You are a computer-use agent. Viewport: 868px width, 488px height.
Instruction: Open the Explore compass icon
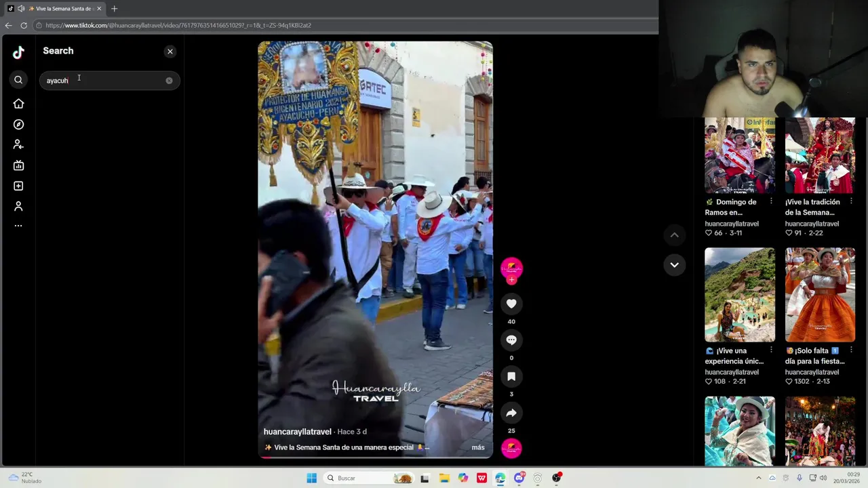(18, 125)
